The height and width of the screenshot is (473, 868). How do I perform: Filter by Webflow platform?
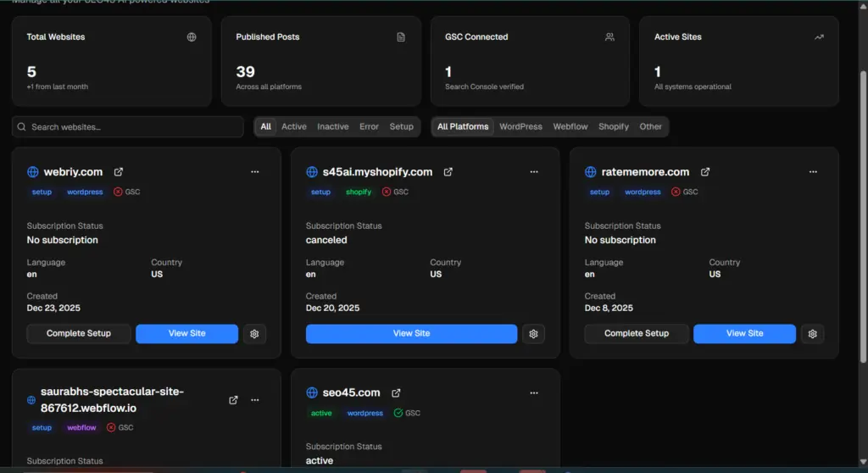[x=570, y=127]
